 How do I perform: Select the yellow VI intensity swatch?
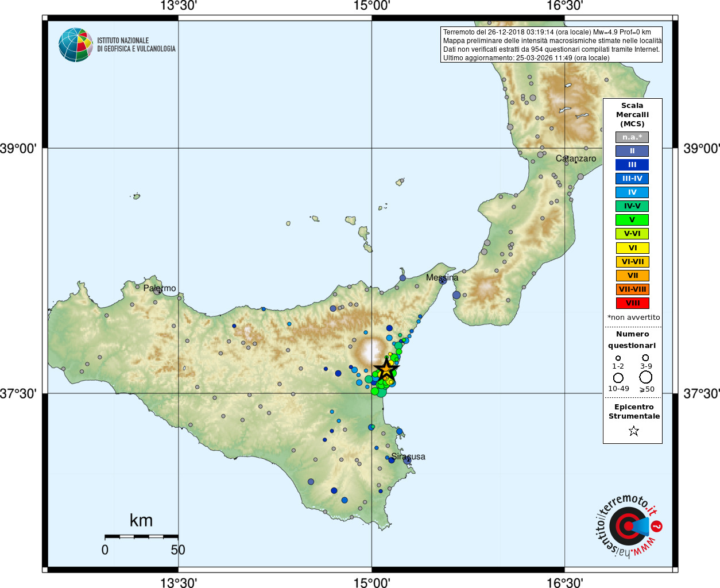pyautogui.click(x=632, y=248)
